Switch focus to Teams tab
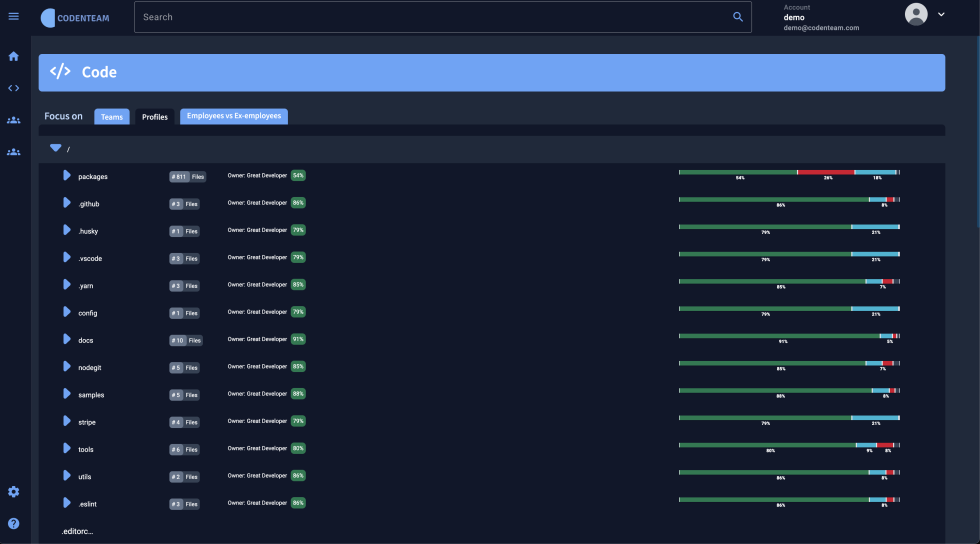This screenshot has height=544, width=980. (112, 117)
